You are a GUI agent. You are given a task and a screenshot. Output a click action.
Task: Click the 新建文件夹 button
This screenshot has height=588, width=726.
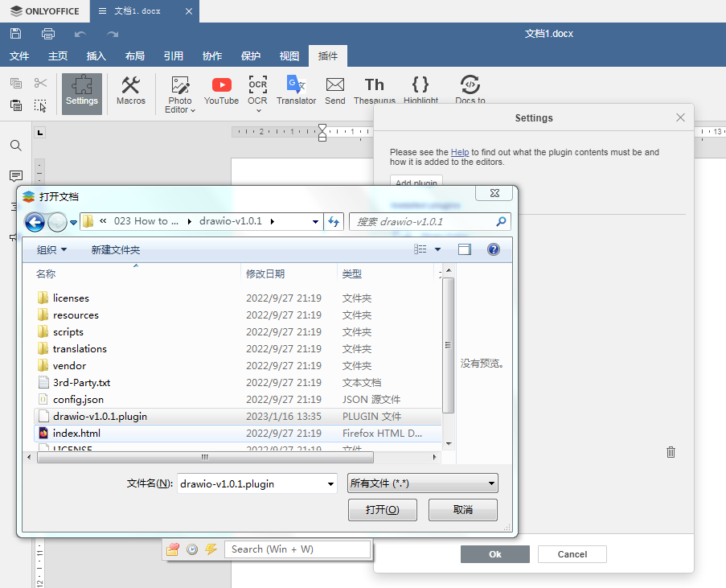click(115, 249)
